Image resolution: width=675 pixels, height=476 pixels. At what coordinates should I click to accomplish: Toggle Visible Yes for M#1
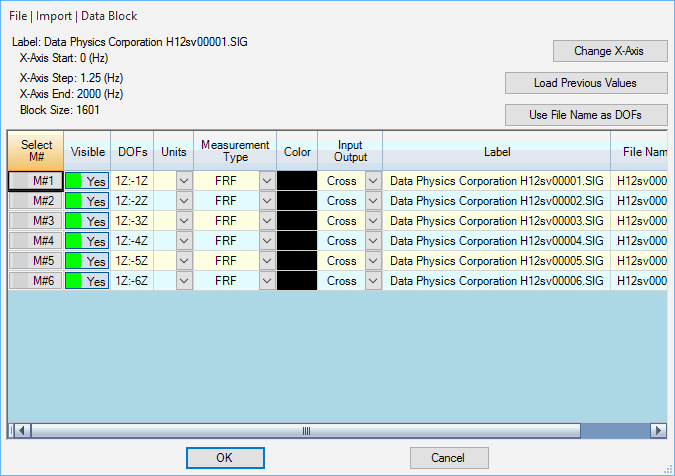click(87, 181)
